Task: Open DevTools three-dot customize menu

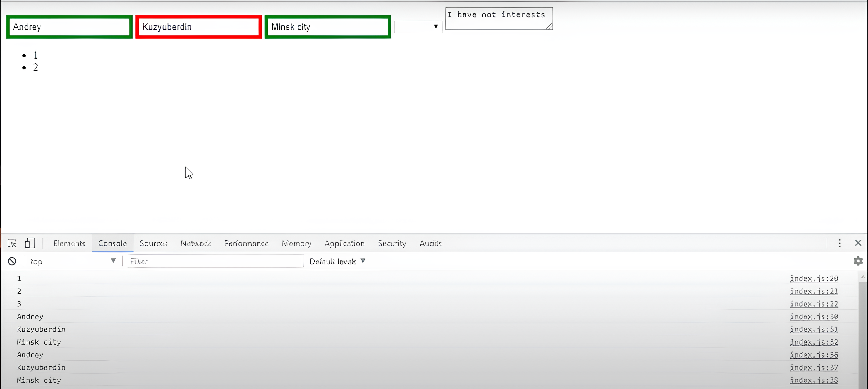Action: (839, 243)
